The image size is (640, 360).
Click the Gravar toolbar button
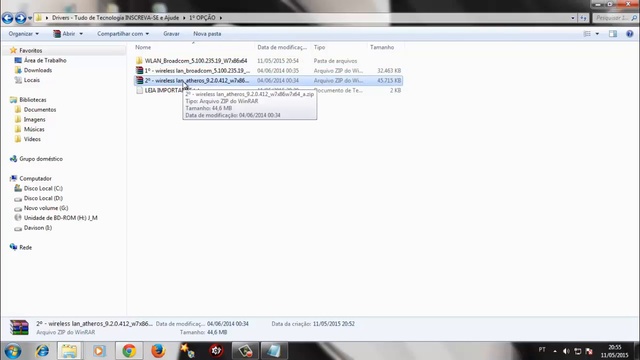pos(171,34)
